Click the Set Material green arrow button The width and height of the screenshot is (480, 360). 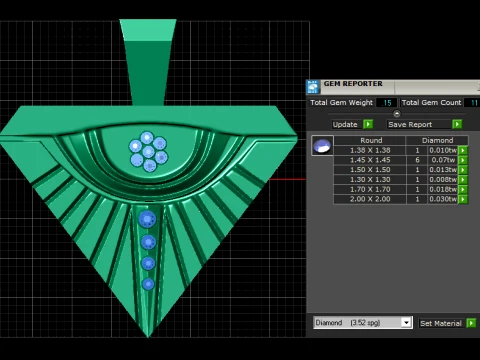coord(471,323)
